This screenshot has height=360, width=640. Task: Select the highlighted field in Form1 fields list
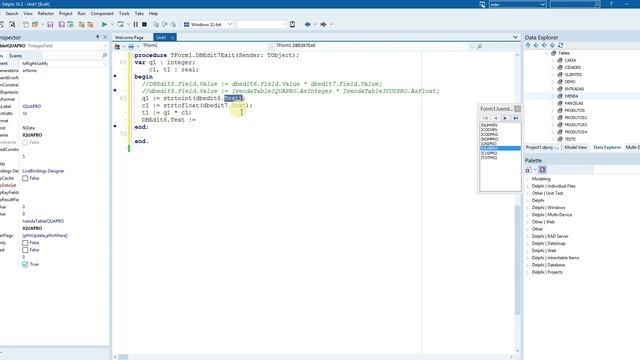coord(500,148)
